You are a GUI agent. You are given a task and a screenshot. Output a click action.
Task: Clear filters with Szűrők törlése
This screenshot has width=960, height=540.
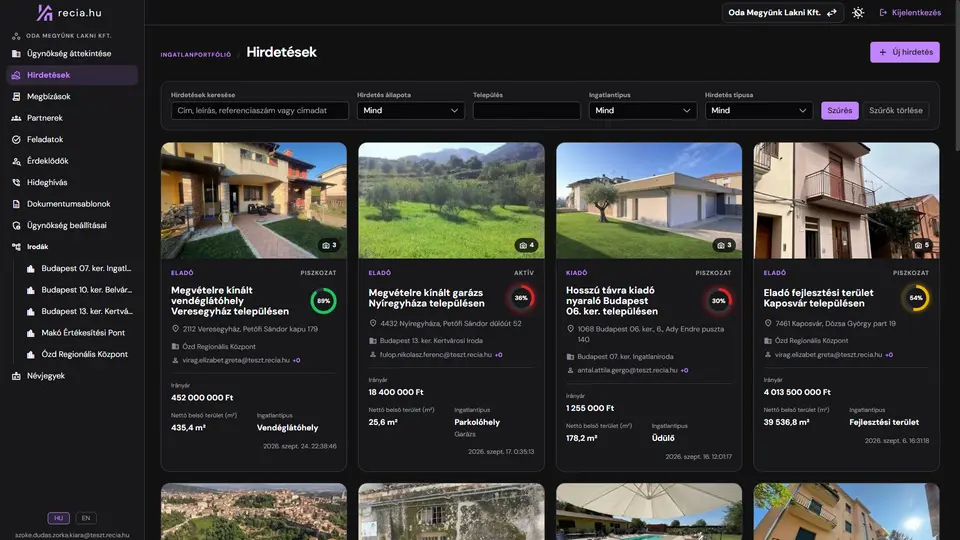click(895, 111)
